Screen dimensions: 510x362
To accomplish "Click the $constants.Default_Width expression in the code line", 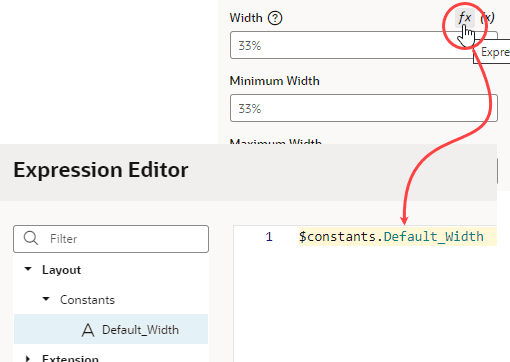I will pyautogui.click(x=391, y=237).
